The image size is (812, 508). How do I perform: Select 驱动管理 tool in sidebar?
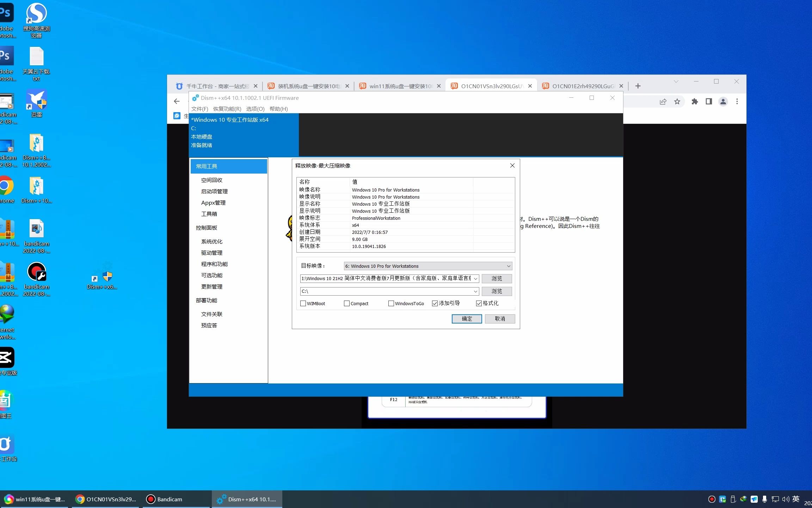(212, 252)
